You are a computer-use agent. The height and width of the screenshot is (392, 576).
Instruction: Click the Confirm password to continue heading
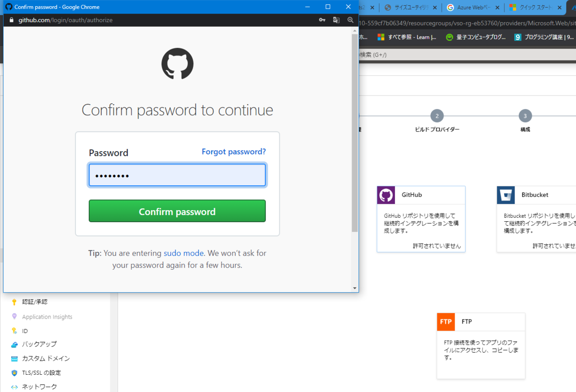coord(177,110)
